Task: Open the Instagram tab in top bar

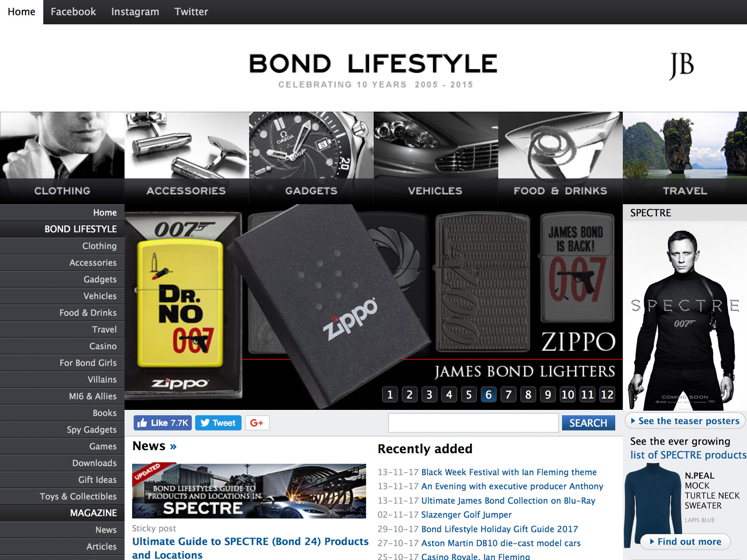Action: point(135,12)
